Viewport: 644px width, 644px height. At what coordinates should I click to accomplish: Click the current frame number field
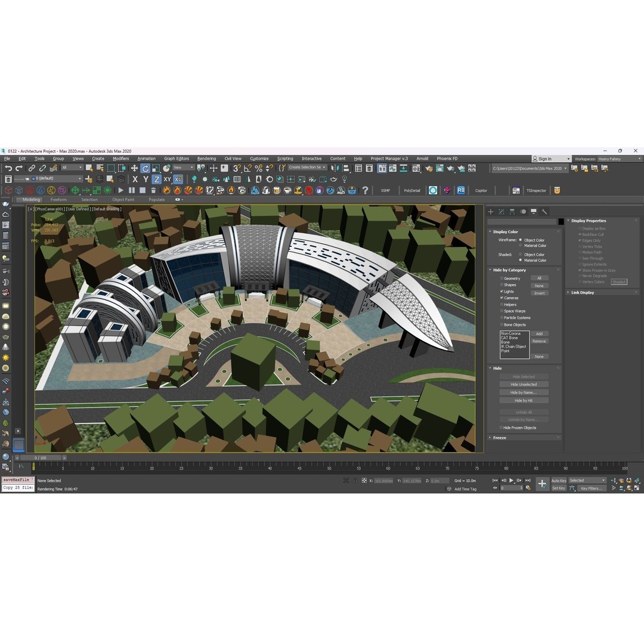tap(511, 488)
